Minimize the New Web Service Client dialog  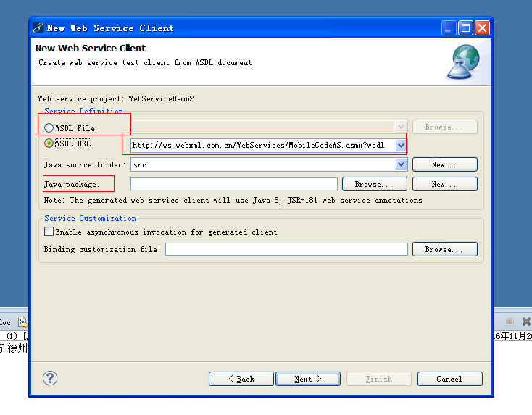pos(448,28)
